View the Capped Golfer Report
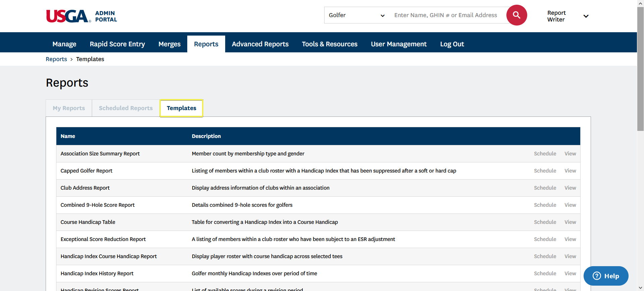This screenshot has height=291, width=644. (x=570, y=171)
